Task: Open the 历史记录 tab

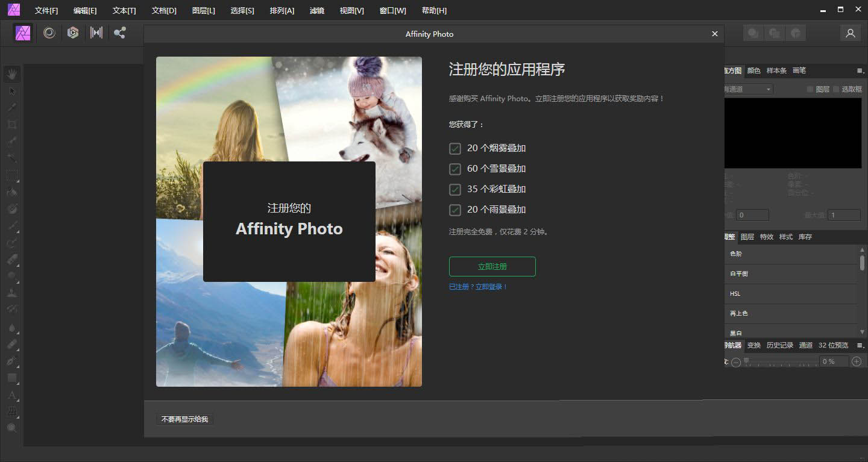Action: 780,345
